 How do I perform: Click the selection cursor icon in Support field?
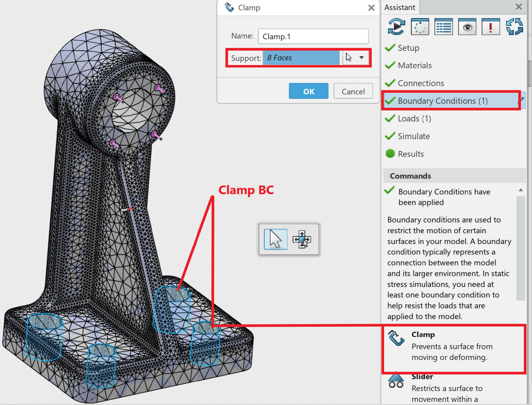(x=349, y=57)
